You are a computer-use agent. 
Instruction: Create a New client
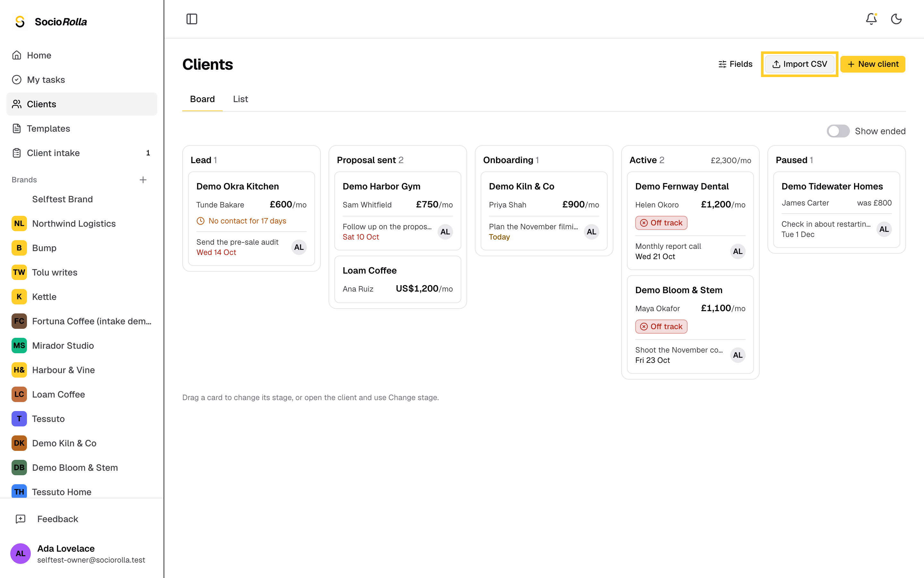click(x=872, y=64)
